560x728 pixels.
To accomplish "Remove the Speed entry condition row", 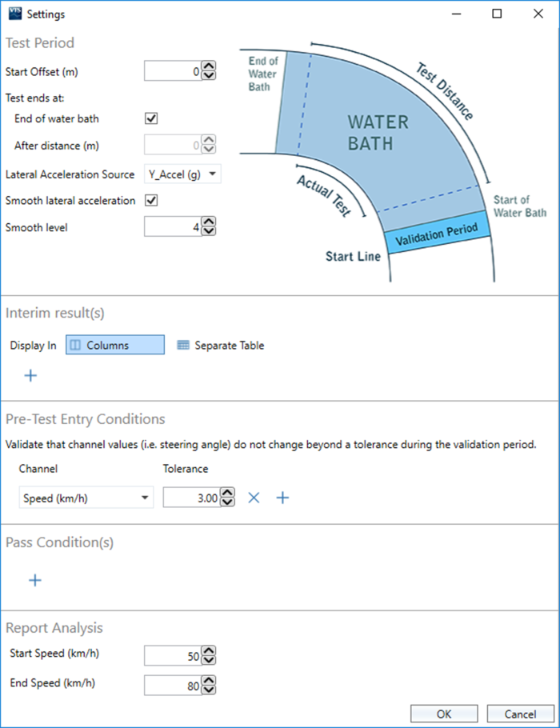I will 254,498.
